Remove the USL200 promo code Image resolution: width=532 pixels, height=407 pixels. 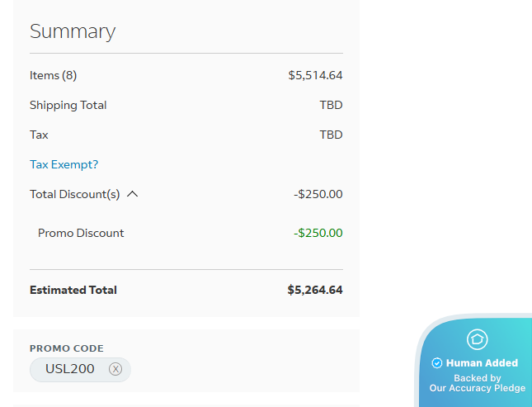coord(115,369)
